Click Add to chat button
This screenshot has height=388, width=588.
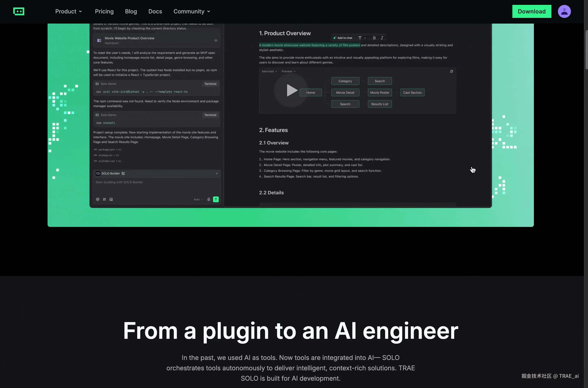[x=343, y=38]
